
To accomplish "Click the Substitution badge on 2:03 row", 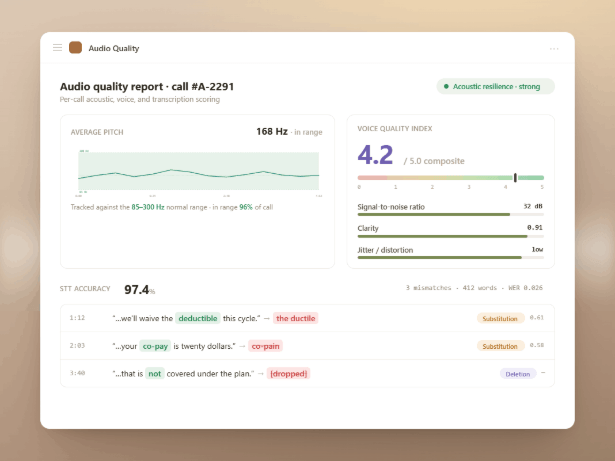I will pyautogui.click(x=500, y=346).
